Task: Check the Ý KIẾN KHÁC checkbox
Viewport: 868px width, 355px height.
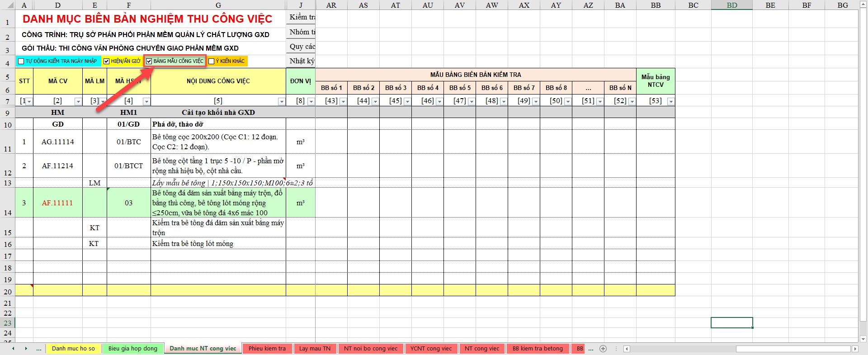Action: tap(211, 62)
